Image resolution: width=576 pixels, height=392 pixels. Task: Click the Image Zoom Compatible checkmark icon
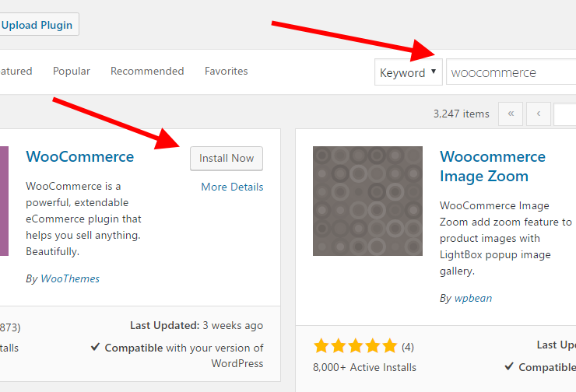pos(509,366)
